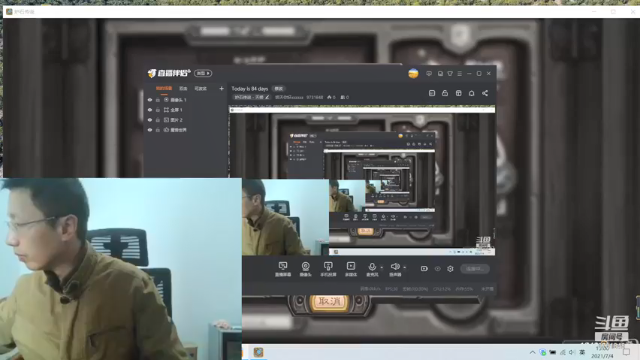640x360 pixels.
Task: Open the hamburger menu in the title bar
Action: pyautogui.click(x=460, y=73)
